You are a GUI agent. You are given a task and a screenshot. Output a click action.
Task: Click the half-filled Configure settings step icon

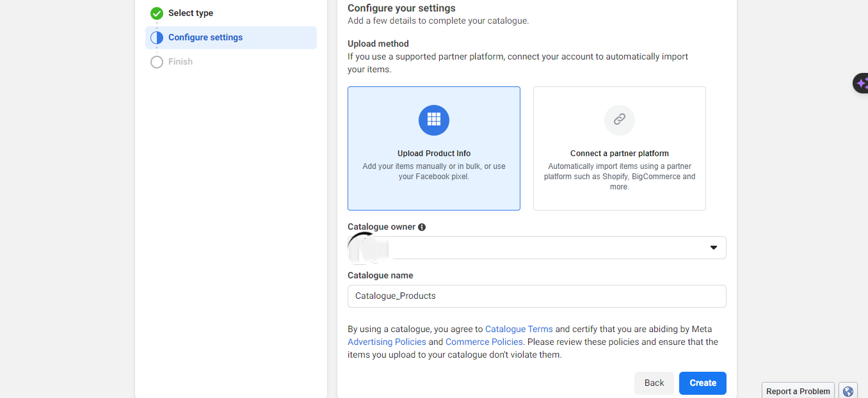(157, 38)
